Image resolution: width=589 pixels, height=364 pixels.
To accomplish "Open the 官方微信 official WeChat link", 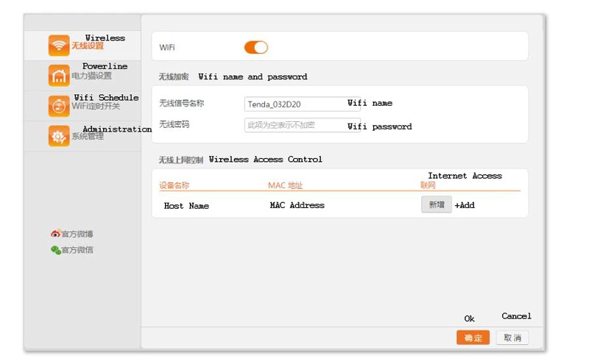I will pyautogui.click(x=77, y=250).
